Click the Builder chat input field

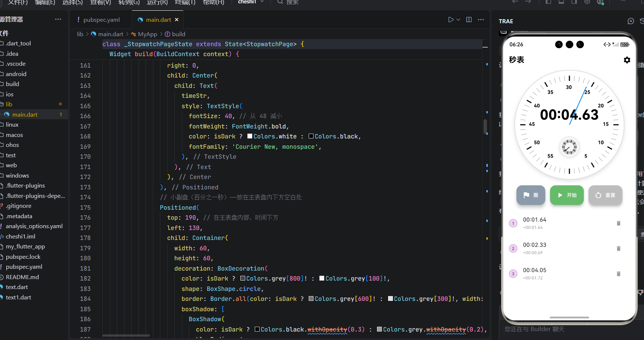(571, 329)
